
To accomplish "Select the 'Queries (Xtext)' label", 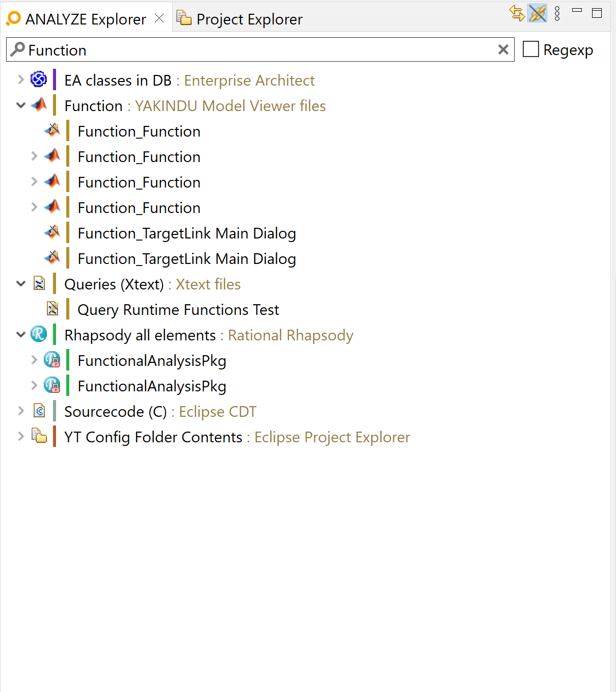I will point(114,284).
